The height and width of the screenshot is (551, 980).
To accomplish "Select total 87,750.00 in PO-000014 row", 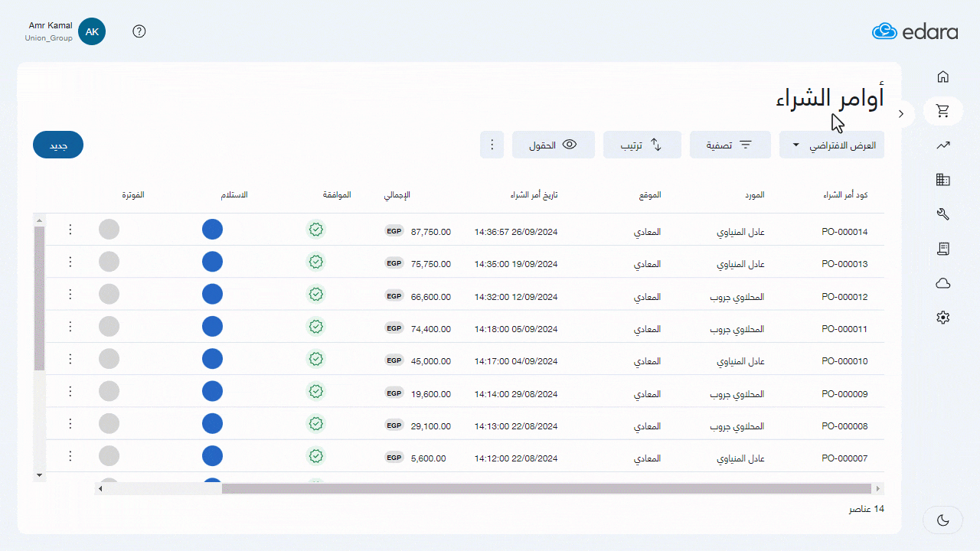I will coord(431,232).
